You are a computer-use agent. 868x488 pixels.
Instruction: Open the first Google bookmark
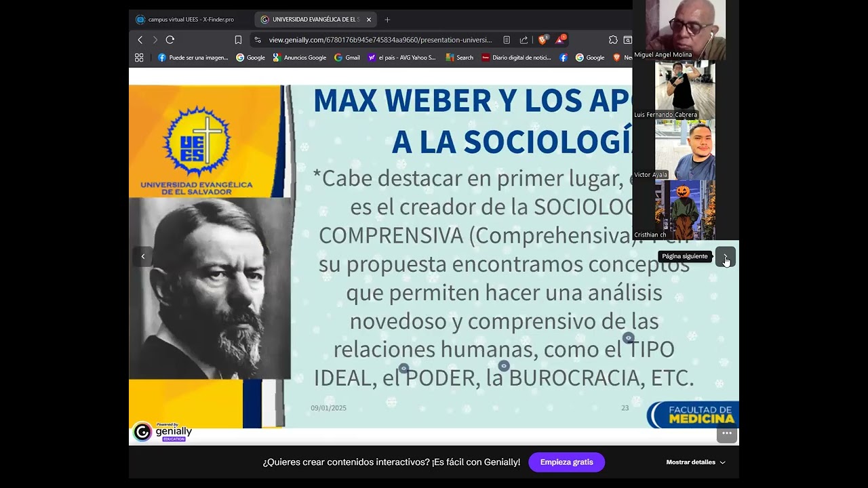coord(250,58)
